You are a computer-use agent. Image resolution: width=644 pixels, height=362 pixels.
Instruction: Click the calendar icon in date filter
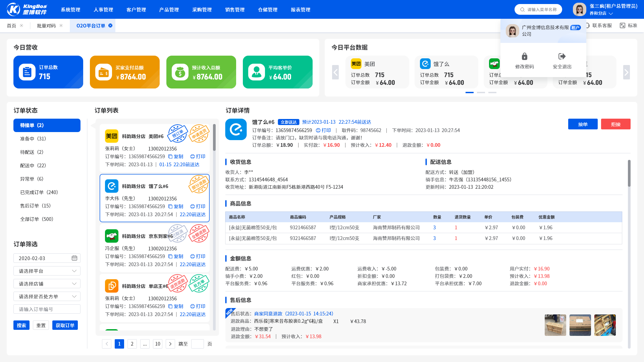click(x=74, y=258)
